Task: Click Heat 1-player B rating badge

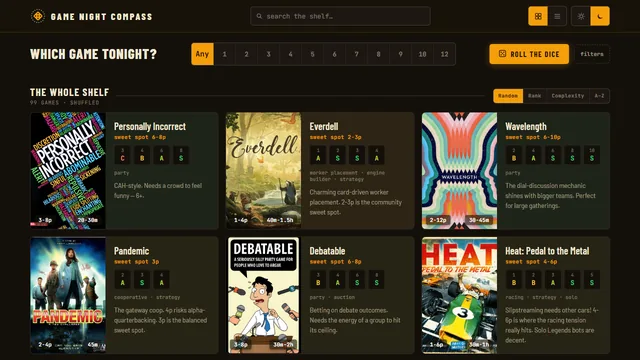Action: (x=514, y=279)
